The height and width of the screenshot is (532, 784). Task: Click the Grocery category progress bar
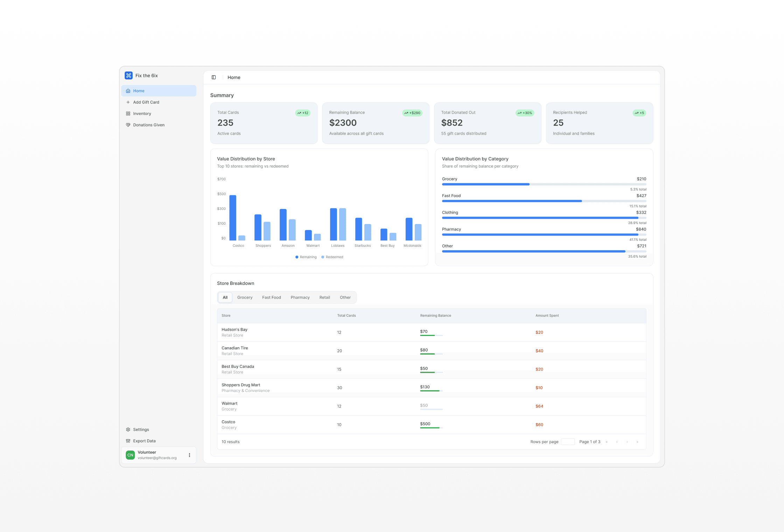point(544,184)
